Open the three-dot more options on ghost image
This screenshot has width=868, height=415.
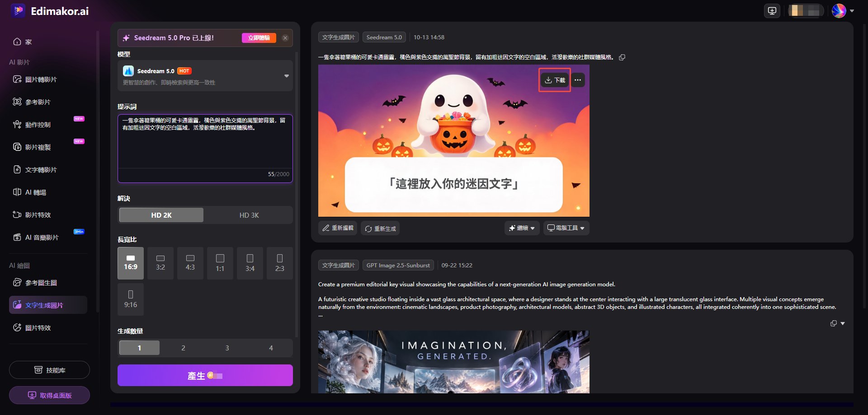[x=578, y=80]
